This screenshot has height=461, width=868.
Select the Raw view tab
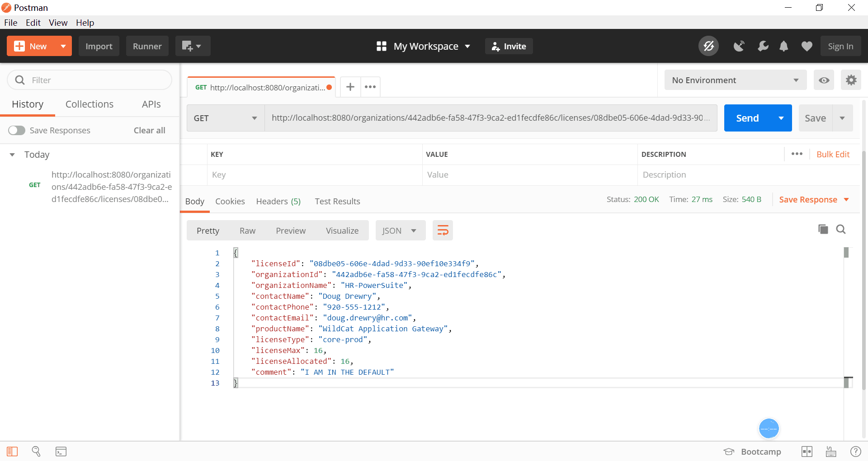247,230
